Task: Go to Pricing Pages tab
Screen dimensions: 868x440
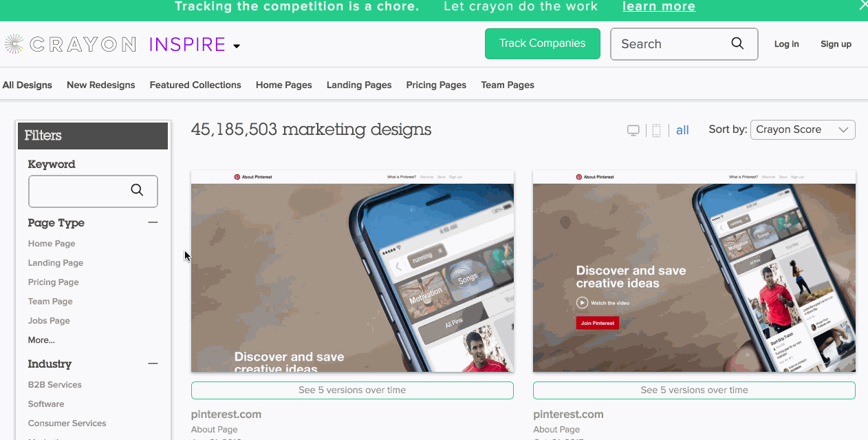Action: click(436, 85)
